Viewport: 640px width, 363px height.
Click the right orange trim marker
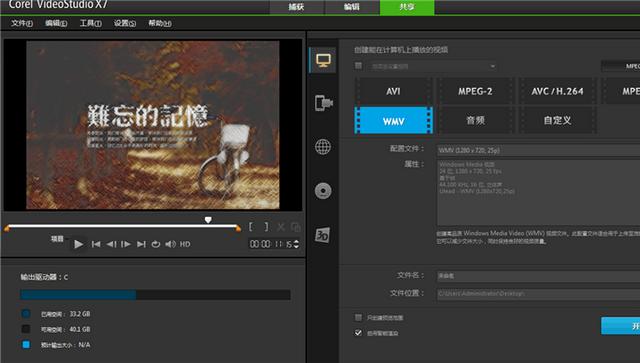238,229
